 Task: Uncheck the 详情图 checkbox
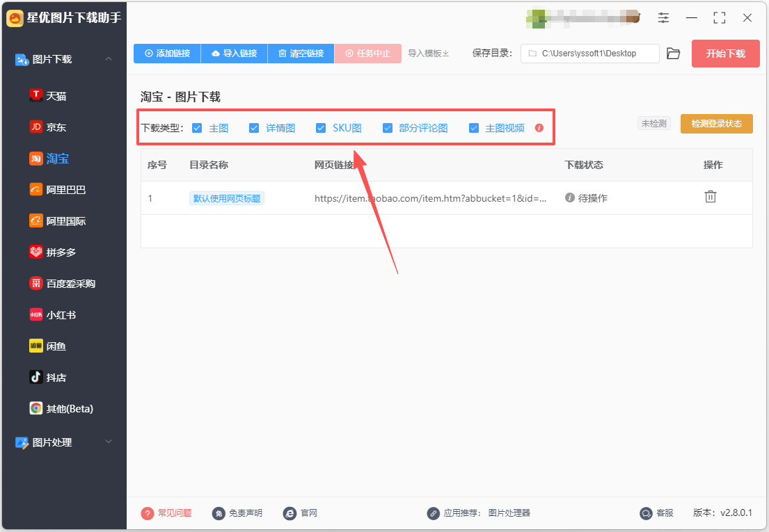coord(254,128)
